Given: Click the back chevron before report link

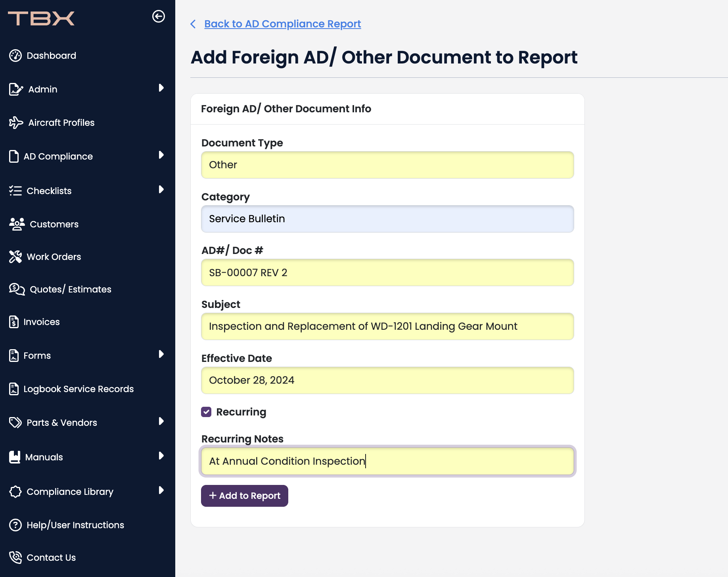Looking at the screenshot, I should (193, 24).
